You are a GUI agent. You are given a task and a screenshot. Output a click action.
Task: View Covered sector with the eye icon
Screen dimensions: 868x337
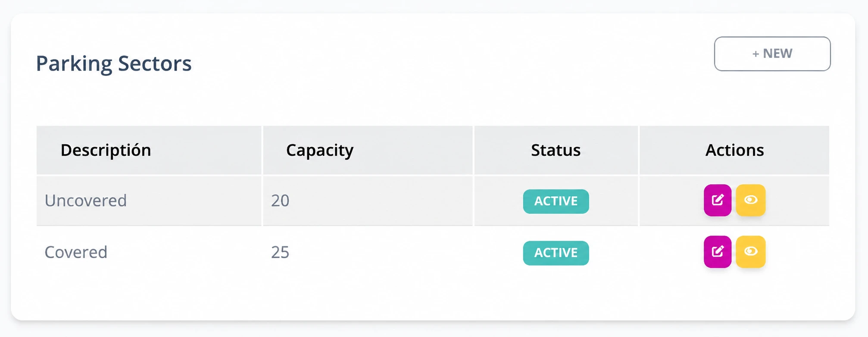coord(751,252)
